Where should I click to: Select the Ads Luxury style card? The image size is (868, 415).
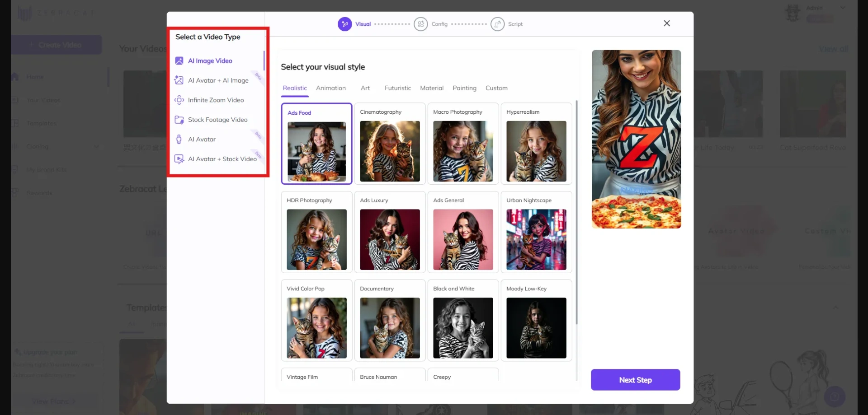pyautogui.click(x=390, y=232)
